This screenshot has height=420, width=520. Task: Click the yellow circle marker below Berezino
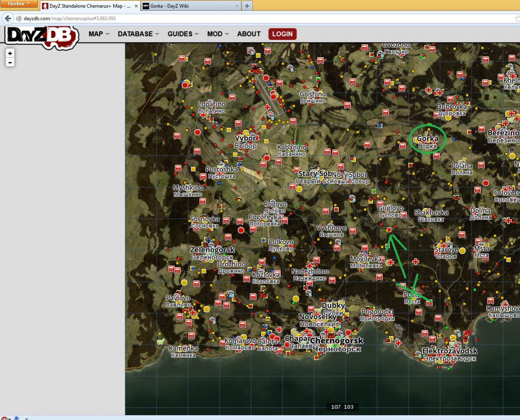pos(512,156)
